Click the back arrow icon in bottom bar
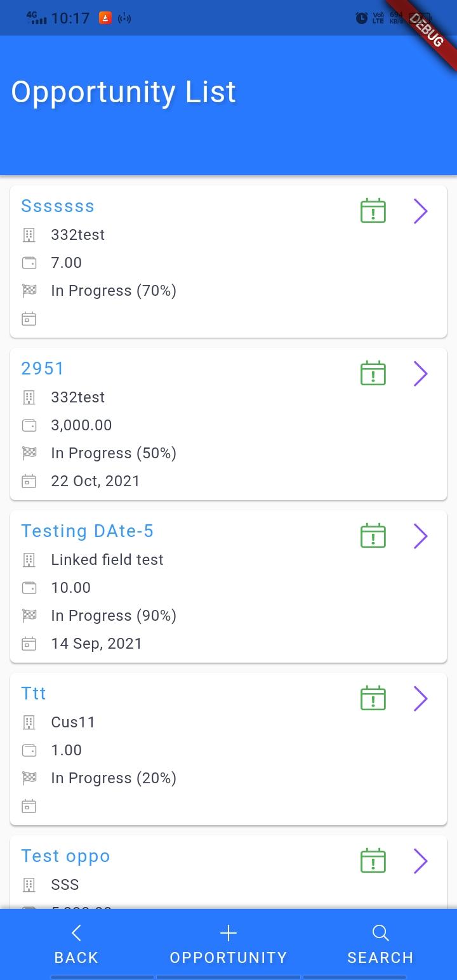This screenshot has height=980, width=457. click(76, 932)
